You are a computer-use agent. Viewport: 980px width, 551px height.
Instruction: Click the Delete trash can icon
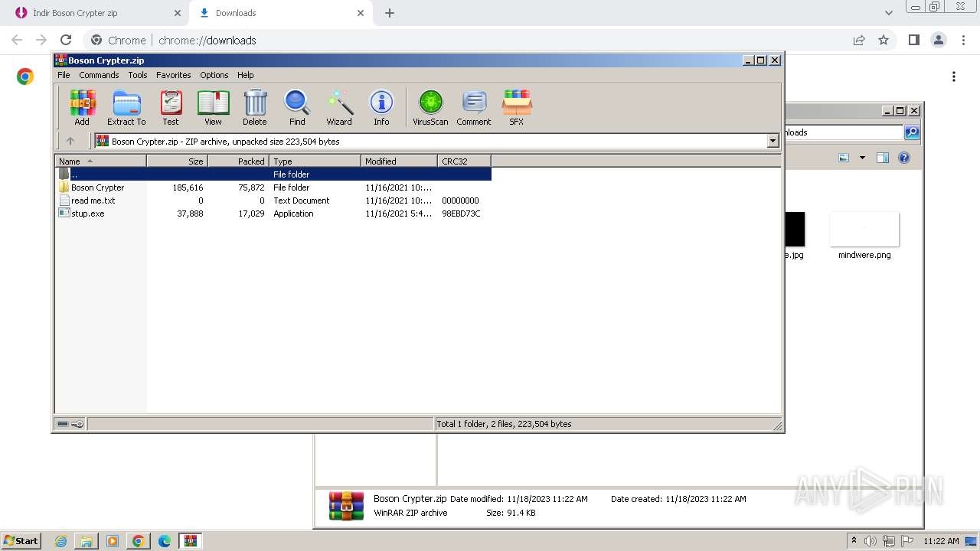pyautogui.click(x=255, y=107)
